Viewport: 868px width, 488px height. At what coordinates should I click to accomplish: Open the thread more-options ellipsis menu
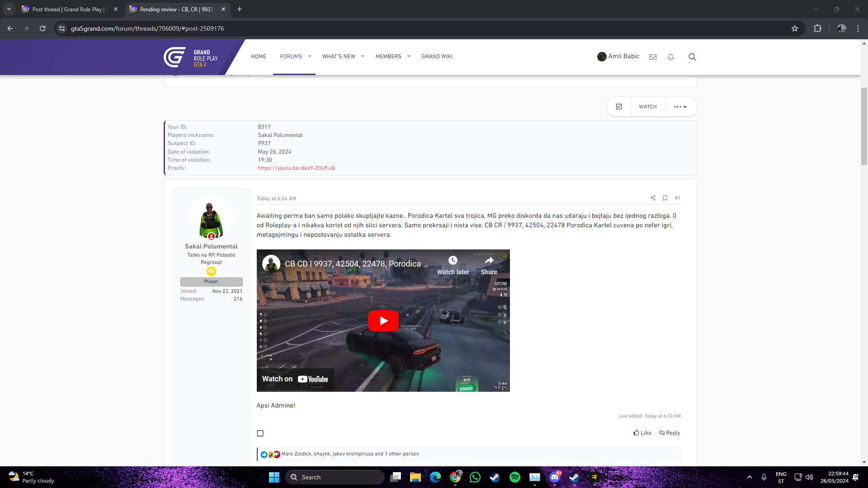coord(680,107)
